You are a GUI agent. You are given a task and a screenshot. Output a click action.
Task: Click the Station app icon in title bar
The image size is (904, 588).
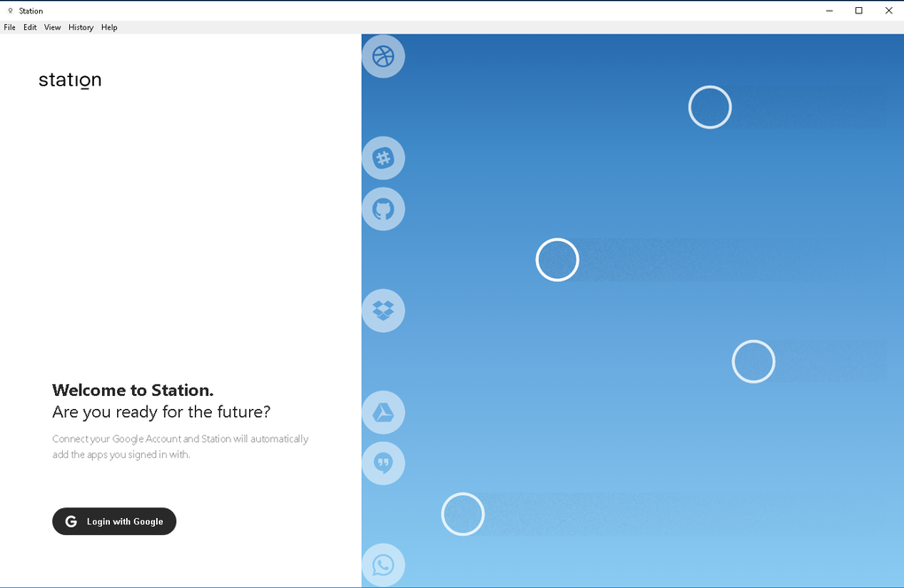(x=11, y=11)
